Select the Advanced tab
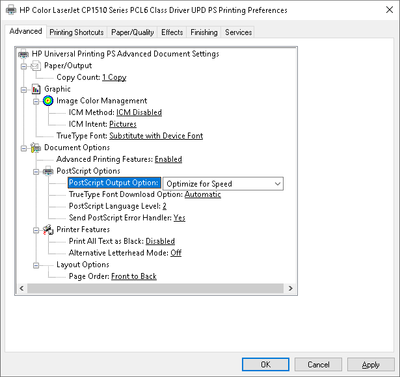The image size is (400, 377). click(x=26, y=31)
